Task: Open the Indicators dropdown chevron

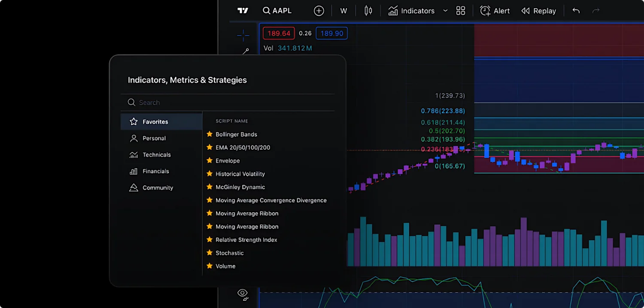Action: click(x=445, y=11)
